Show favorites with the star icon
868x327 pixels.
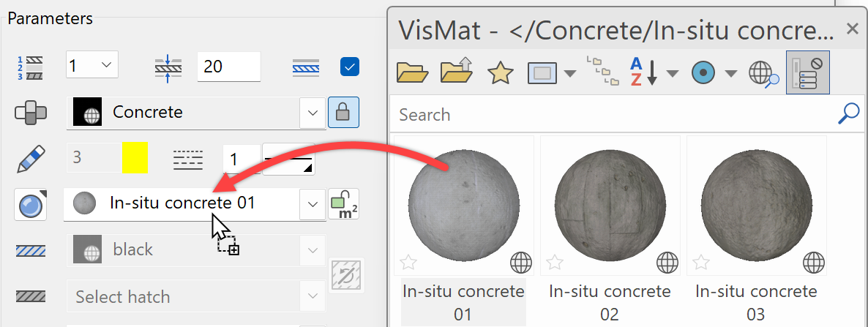pyautogui.click(x=501, y=73)
